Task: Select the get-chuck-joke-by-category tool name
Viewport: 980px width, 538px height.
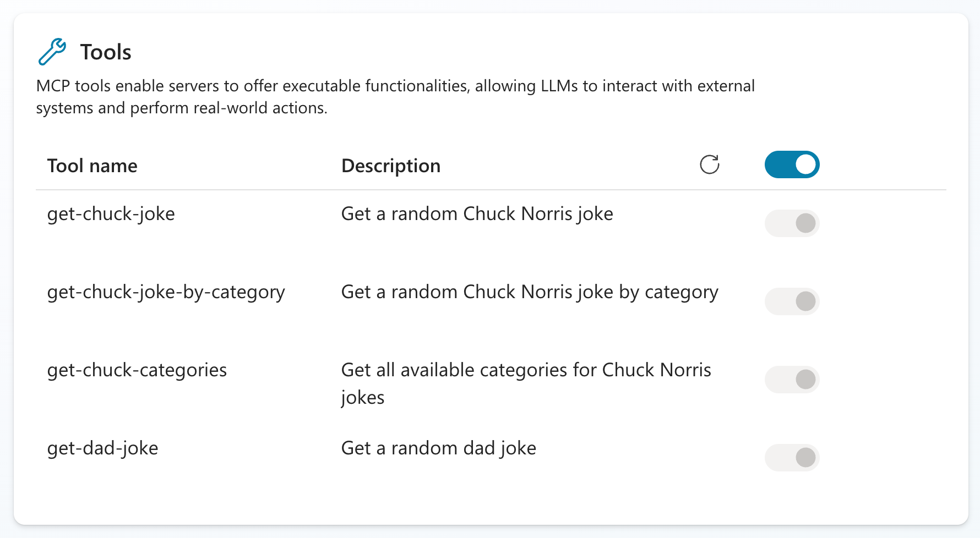Action: coord(166,292)
